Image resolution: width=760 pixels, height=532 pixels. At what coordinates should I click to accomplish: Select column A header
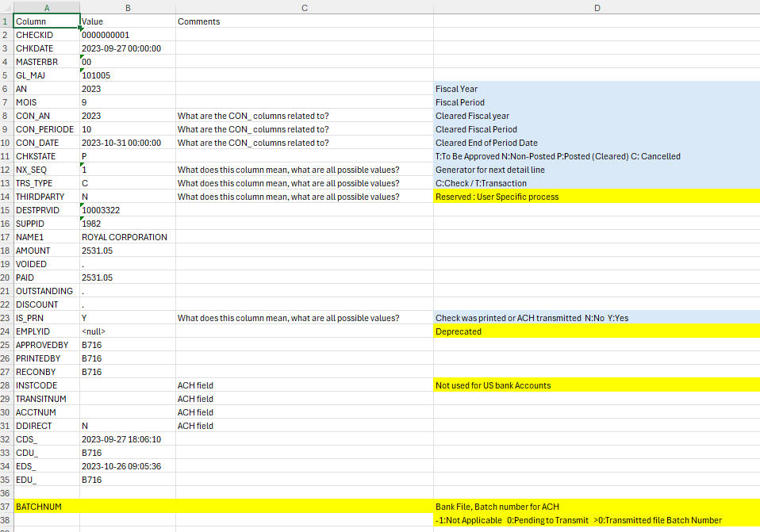click(x=46, y=7)
